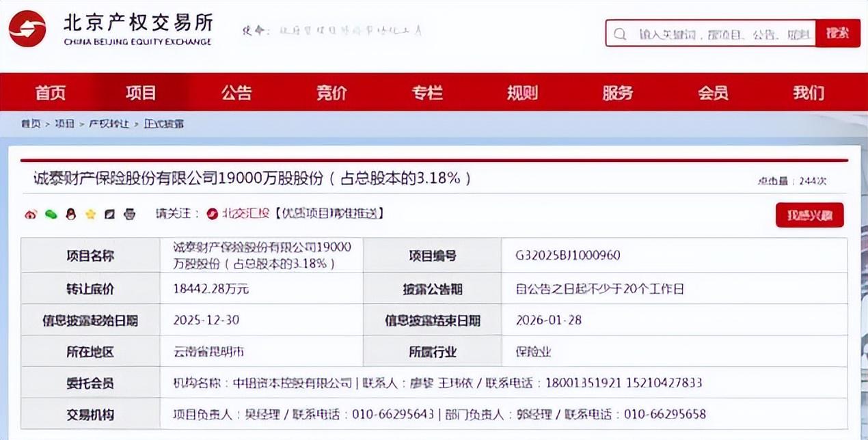868x440 pixels.
Task: Select the 会员 navigation tab
Action: [x=713, y=93]
